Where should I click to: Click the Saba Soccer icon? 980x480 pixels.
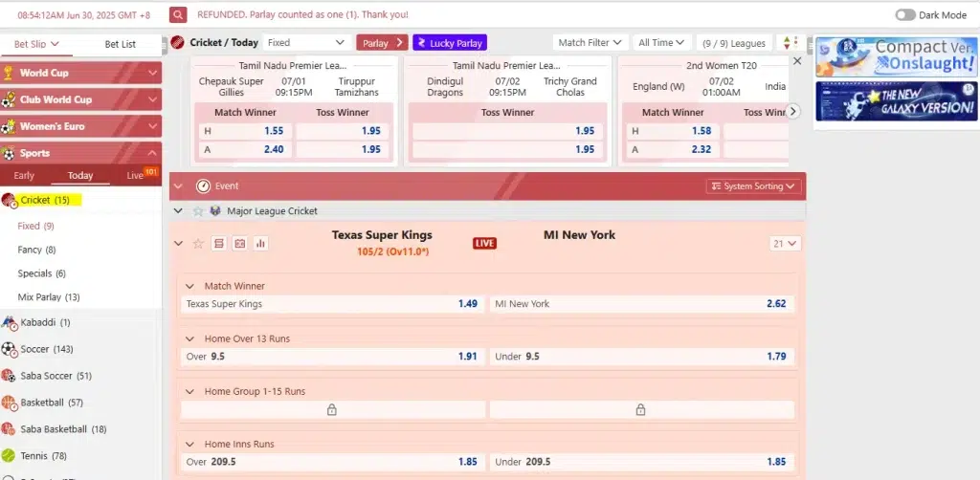pyautogui.click(x=8, y=376)
